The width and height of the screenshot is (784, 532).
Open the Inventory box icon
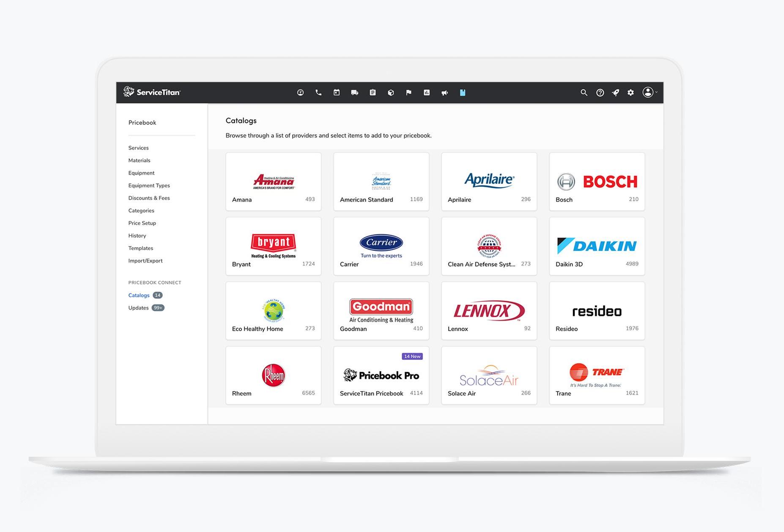point(390,92)
